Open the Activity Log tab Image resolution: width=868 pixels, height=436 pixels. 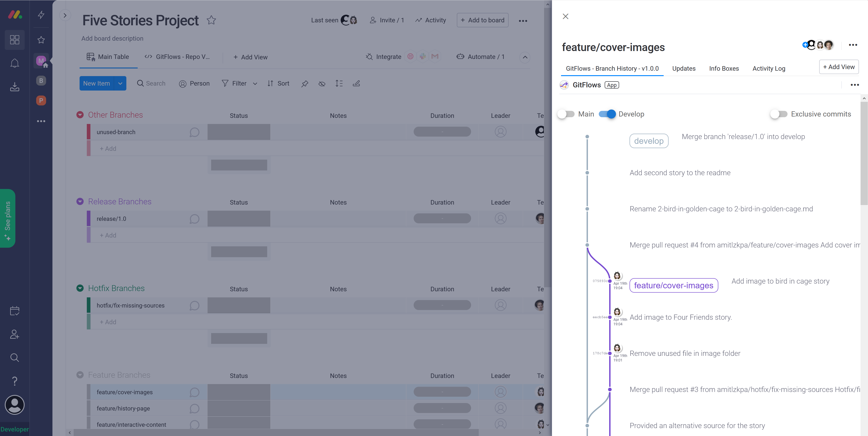[769, 68]
